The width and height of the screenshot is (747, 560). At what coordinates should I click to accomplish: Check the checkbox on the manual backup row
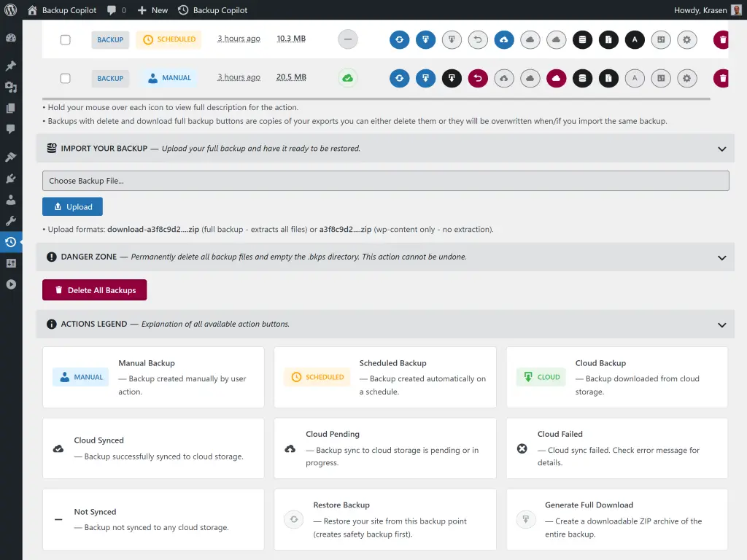65,78
